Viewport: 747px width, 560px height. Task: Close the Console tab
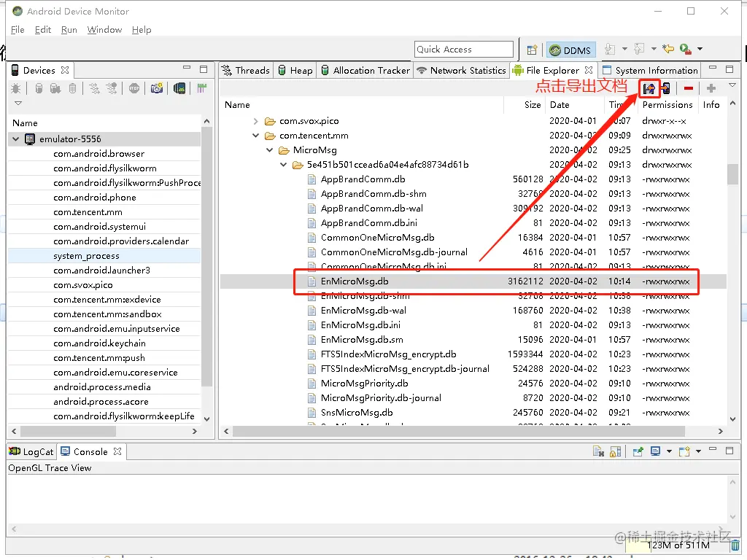pos(117,451)
